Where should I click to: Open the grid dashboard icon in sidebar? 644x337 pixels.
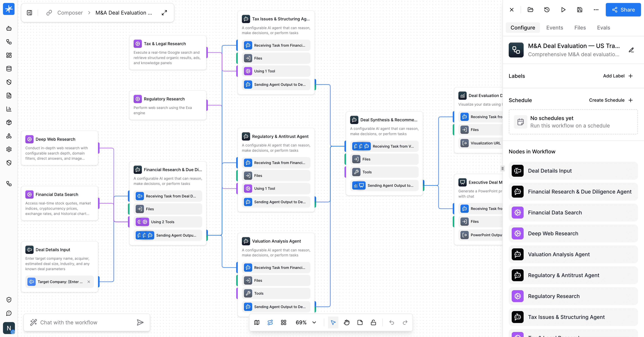pyautogui.click(x=9, y=55)
